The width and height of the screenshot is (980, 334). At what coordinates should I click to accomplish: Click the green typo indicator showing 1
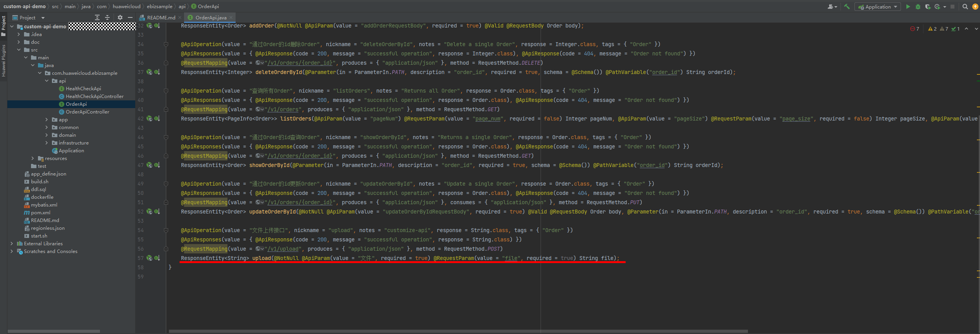[956, 29]
